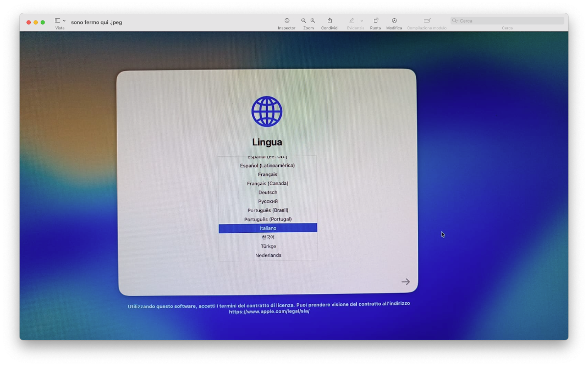
Task: Click the window title sono fermo qui .jpeg
Action: (97, 22)
